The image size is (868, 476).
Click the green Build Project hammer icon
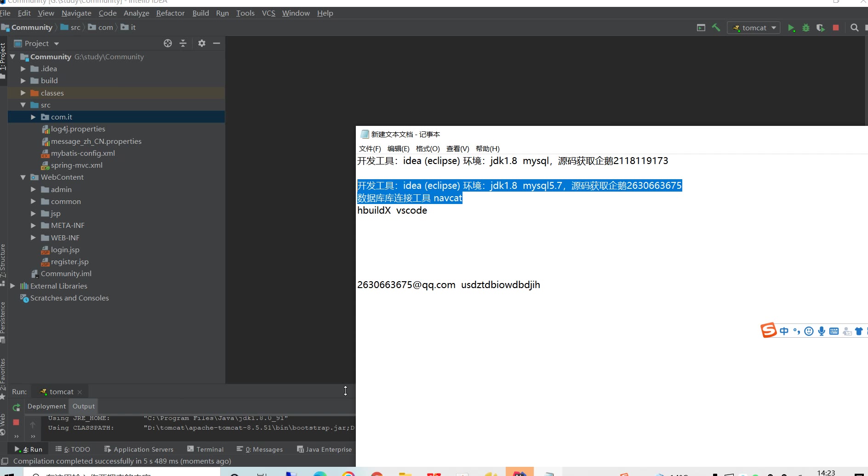click(x=716, y=28)
